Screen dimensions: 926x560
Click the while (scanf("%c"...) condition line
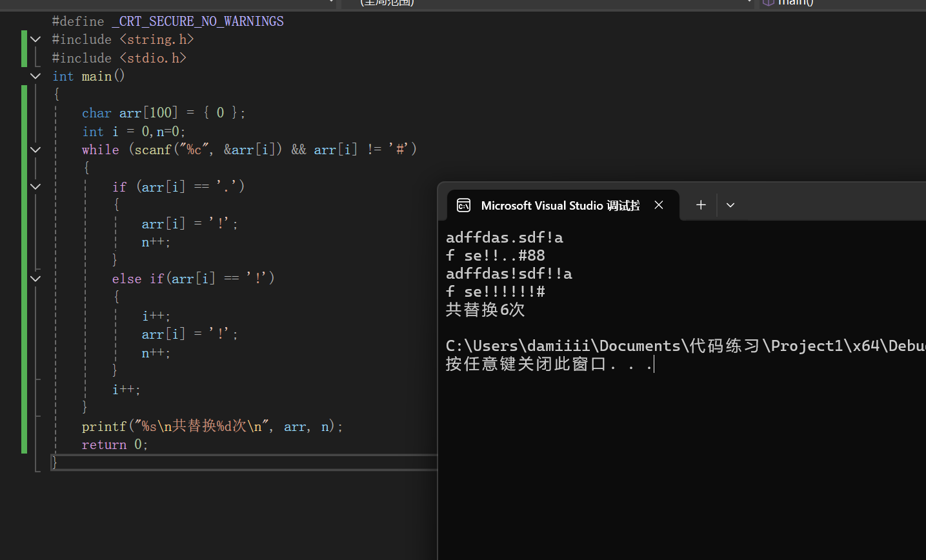point(250,150)
